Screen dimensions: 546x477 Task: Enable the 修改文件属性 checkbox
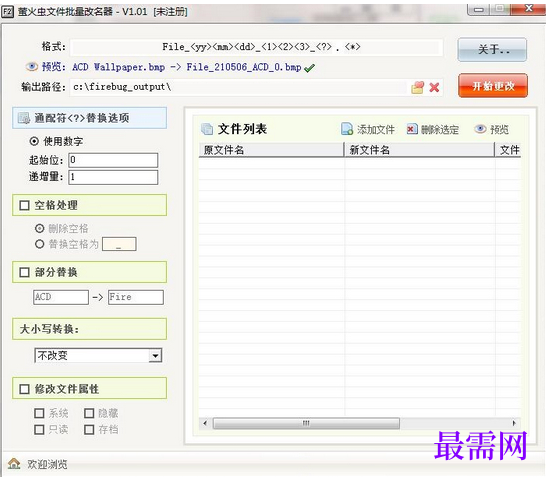(x=24, y=389)
